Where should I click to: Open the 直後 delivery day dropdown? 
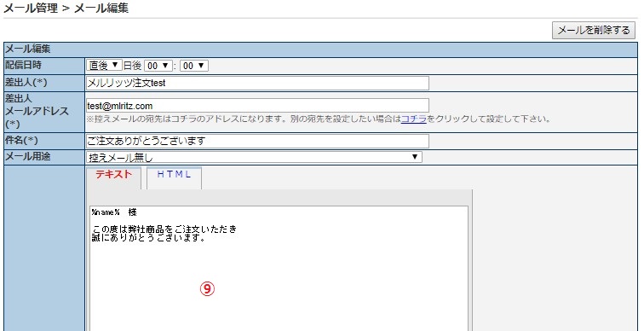(x=104, y=66)
